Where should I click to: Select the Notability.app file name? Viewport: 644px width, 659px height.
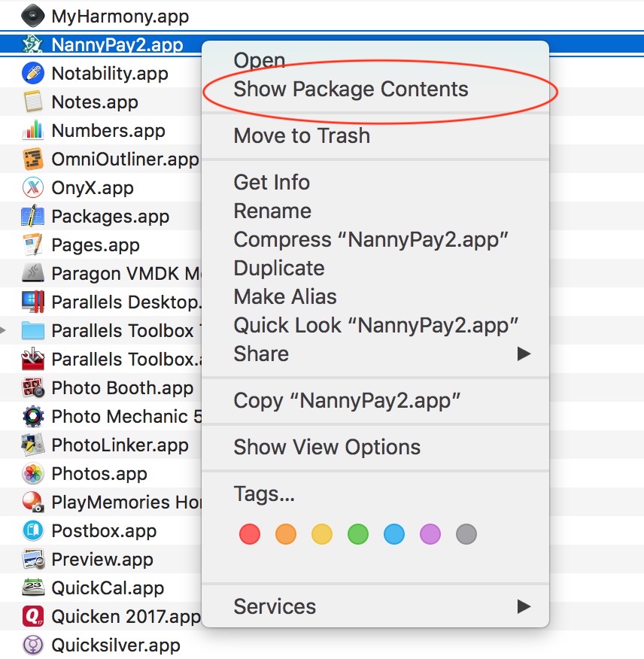[110, 74]
